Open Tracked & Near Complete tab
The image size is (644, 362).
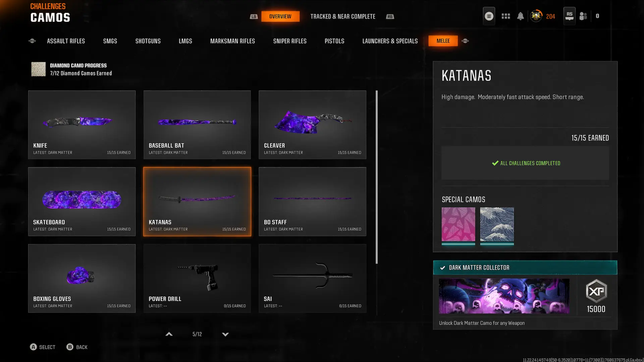tap(342, 16)
